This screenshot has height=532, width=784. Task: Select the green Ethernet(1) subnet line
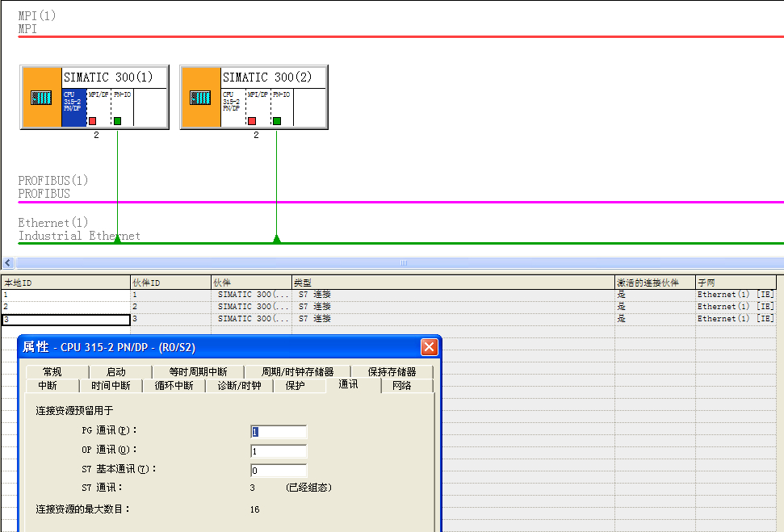[x=400, y=244]
